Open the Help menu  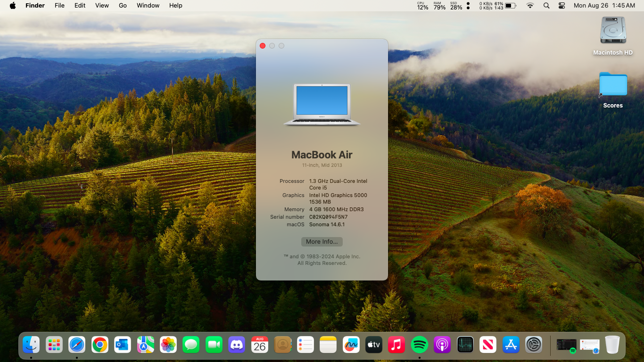tap(175, 6)
